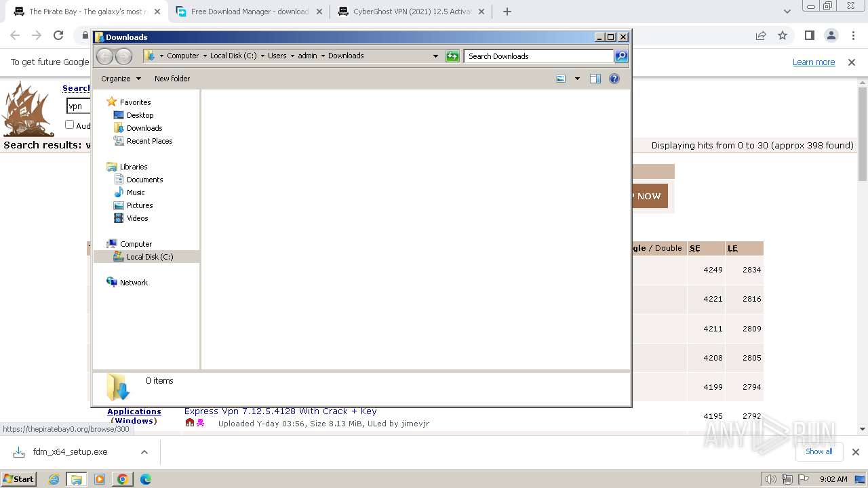Open Explorer help icon

614,79
